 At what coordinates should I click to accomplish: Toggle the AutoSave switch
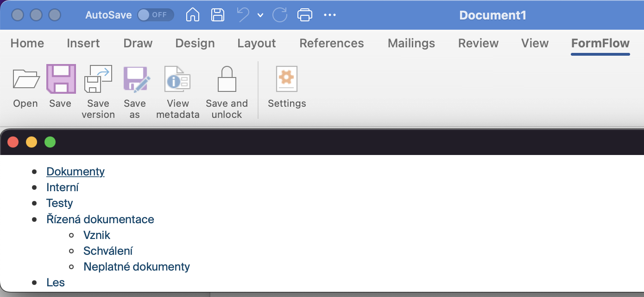click(155, 15)
